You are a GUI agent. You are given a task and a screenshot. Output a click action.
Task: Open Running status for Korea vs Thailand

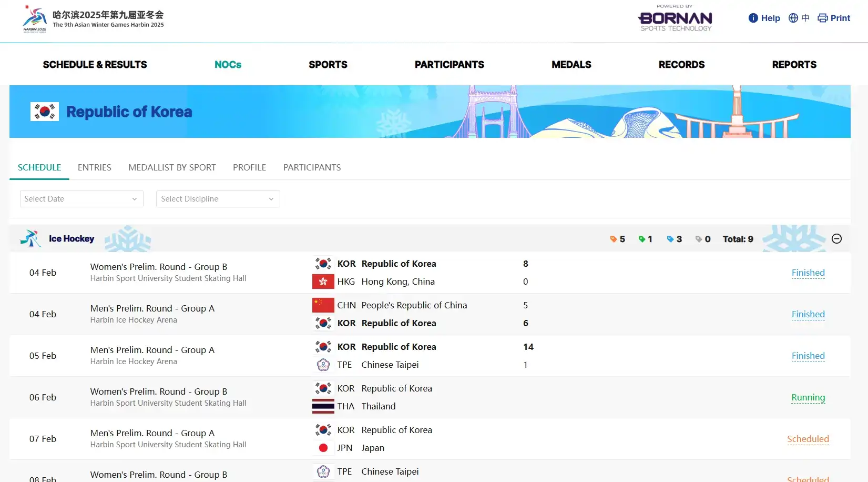tap(808, 397)
